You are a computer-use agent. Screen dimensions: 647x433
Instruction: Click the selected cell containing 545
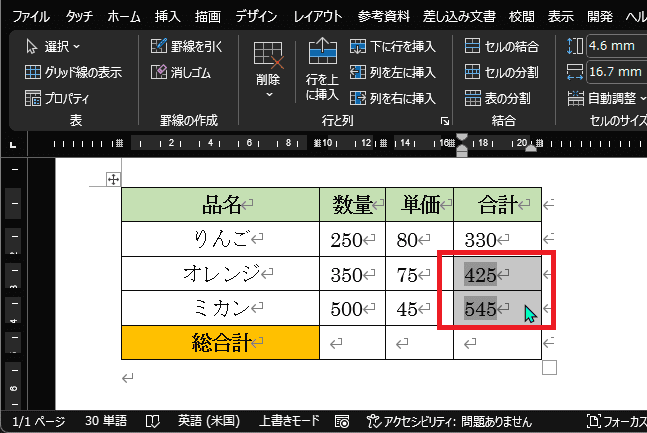point(498,308)
